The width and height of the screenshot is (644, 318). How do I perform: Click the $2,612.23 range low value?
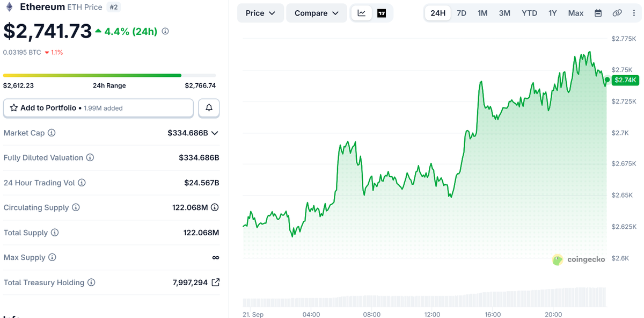click(x=18, y=85)
